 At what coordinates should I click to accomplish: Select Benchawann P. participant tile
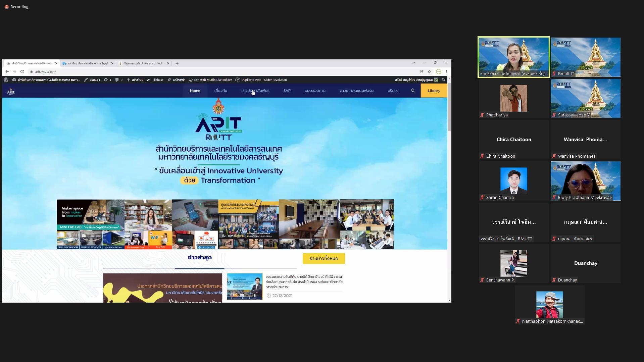click(514, 263)
